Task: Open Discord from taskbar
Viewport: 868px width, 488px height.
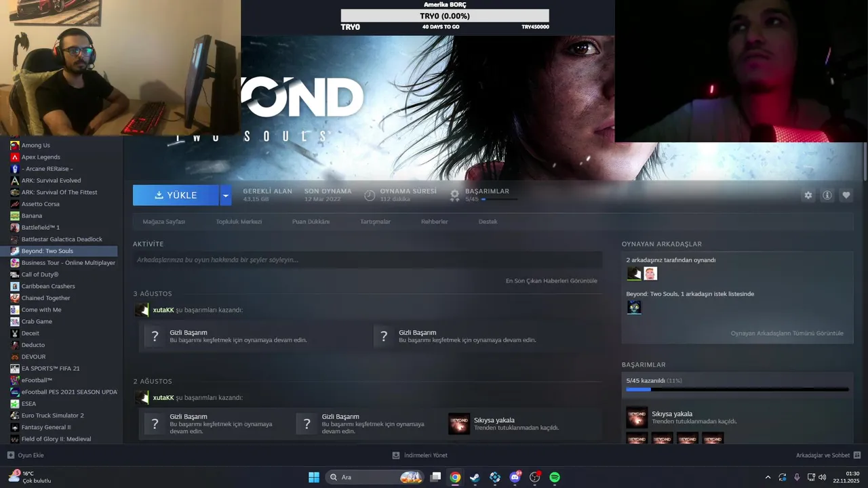Action: click(x=515, y=477)
